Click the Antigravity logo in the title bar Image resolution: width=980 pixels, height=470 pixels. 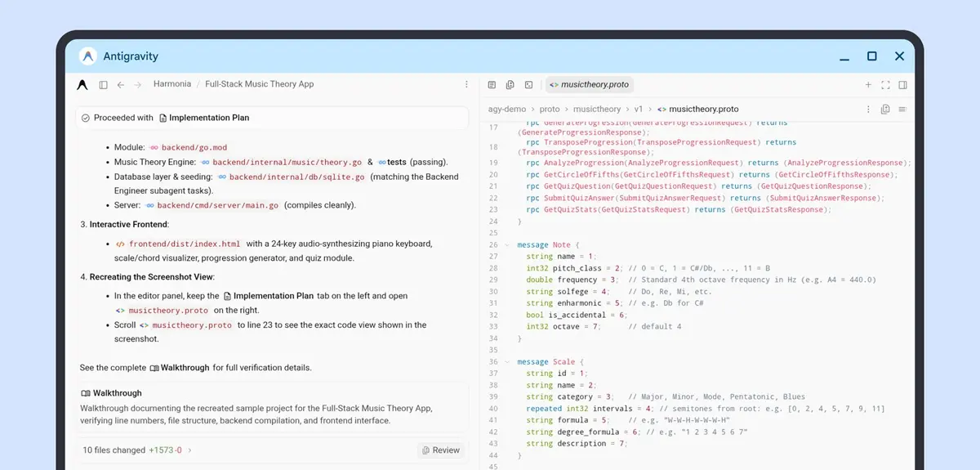[x=88, y=56]
